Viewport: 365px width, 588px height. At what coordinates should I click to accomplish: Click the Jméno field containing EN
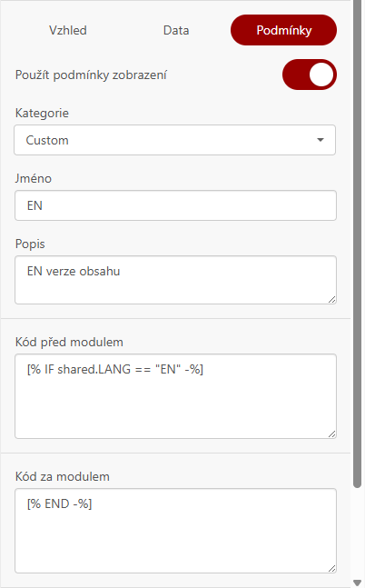point(176,205)
